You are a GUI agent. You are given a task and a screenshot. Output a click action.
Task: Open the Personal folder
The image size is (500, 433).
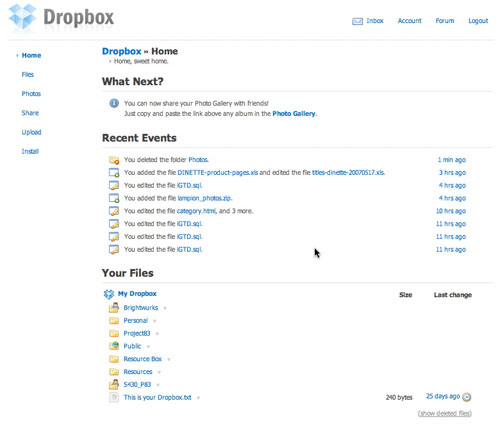[136, 321]
